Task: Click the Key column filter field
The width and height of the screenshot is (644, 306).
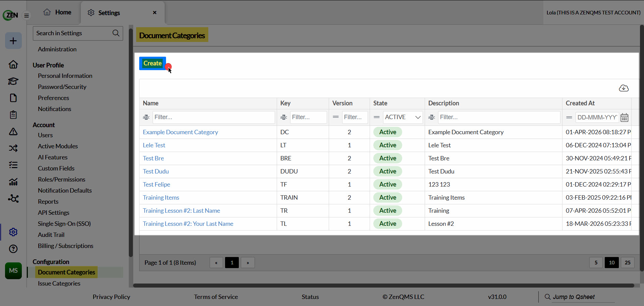Action: [308, 117]
